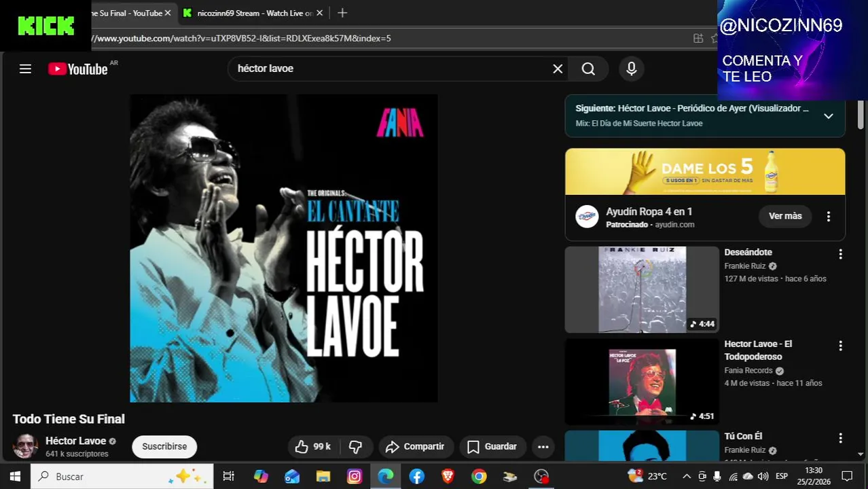The image size is (868, 489).
Task: Open Brave browser from the taskbar
Action: click(x=448, y=476)
